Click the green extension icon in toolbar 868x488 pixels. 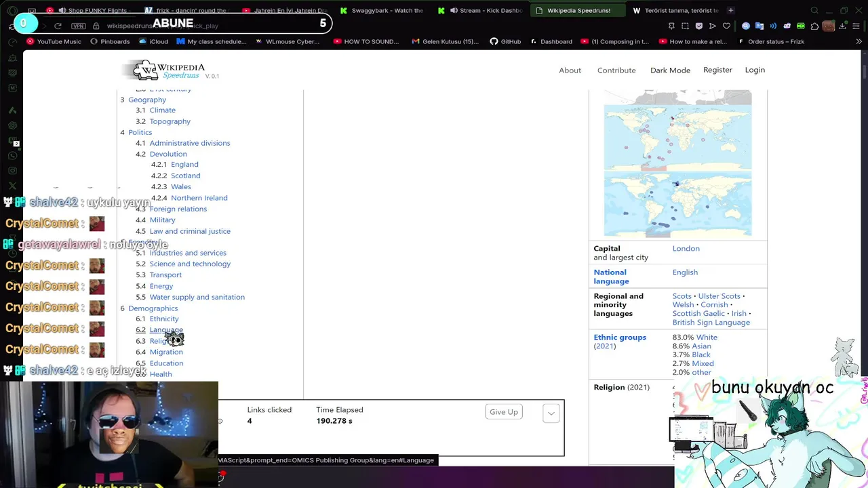tap(801, 26)
